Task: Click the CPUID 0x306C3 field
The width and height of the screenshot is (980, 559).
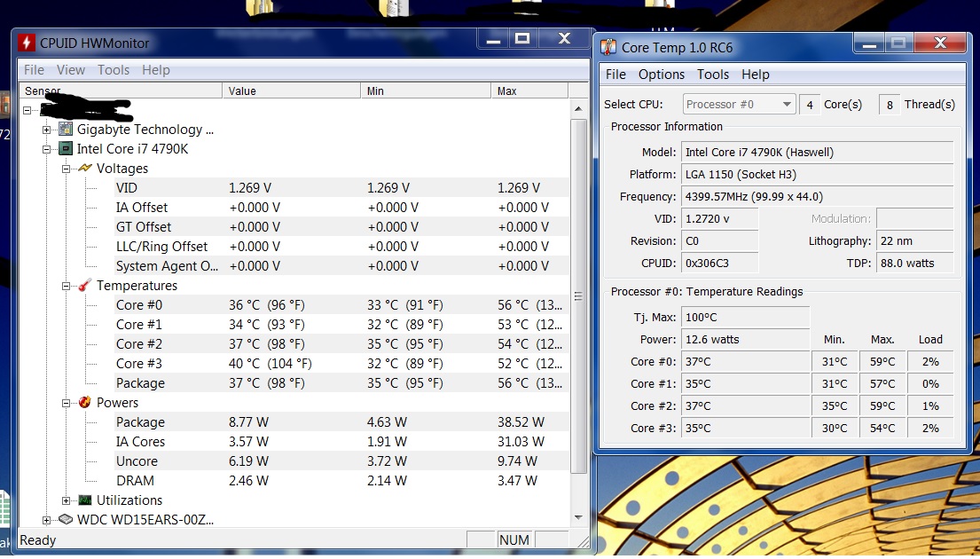Action: [720, 264]
